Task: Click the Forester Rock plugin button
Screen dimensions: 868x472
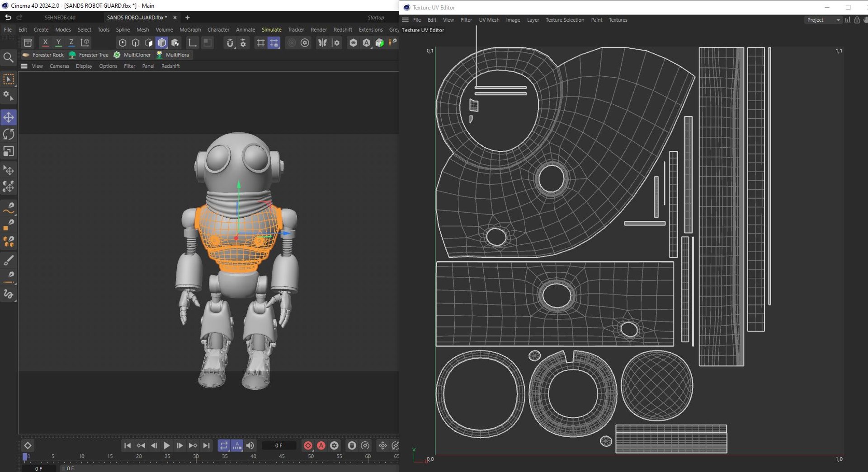Action: pyautogui.click(x=43, y=55)
